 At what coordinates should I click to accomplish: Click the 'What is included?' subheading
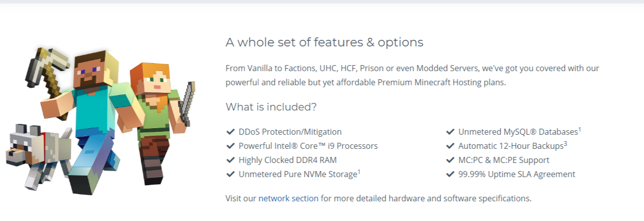271,107
